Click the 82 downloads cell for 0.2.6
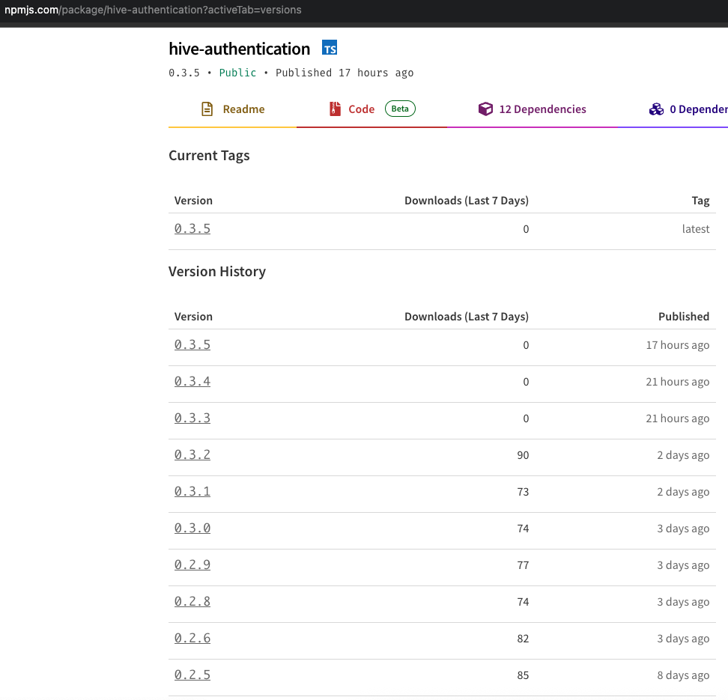The width and height of the screenshot is (728, 700). 523,639
